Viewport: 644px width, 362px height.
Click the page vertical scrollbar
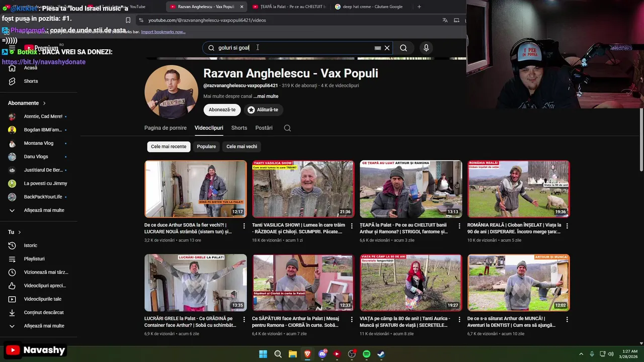(641, 141)
